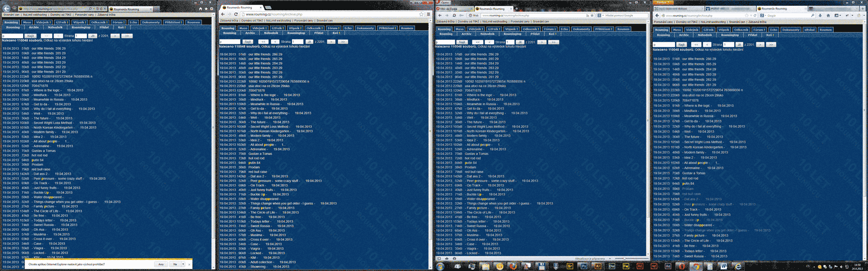Click 'Odkaz na výsledek tohoto hledání' in Opera
868x271 pixels.
click(502, 47)
